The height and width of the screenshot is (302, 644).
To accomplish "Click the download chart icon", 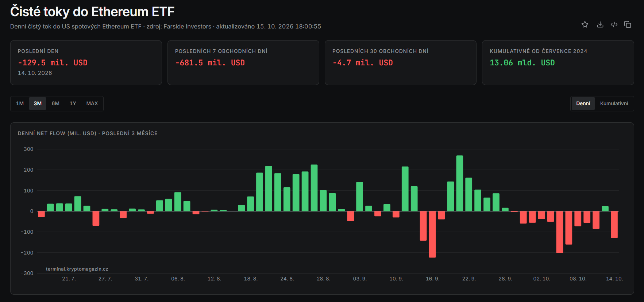I will click(x=600, y=24).
